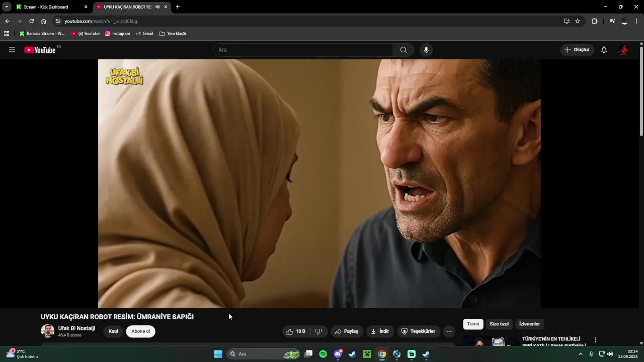Click the Katıl join button
This screenshot has width=644, height=362.
[x=113, y=331]
